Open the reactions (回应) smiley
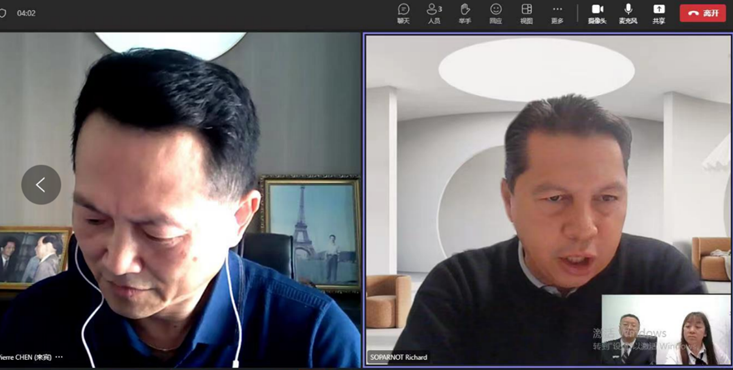Screen dimensions: 733x370 (496, 13)
